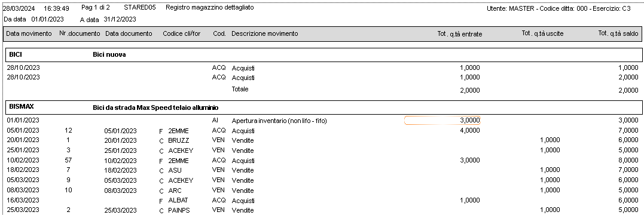The width and height of the screenshot is (644, 215).
Task: Click supplier code 'ALBAT'
Action: tap(178, 200)
